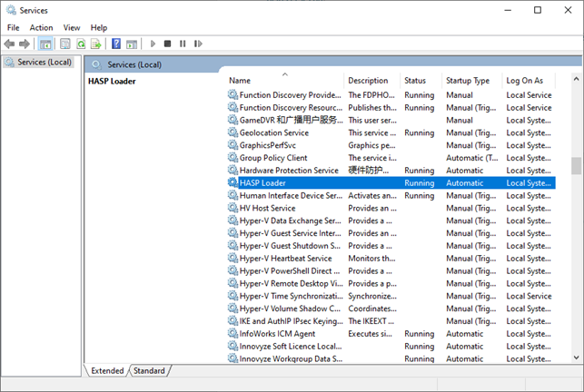Click gear icon beside Hardware Protection Service
This screenshot has height=392, width=584.
[233, 170]
